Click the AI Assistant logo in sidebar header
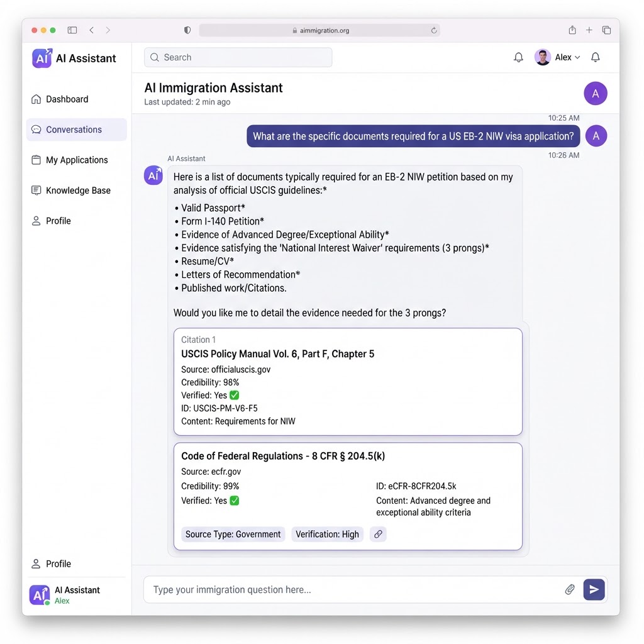The width and height of the screenshot is (644, 644). click(x=42, y=58)
